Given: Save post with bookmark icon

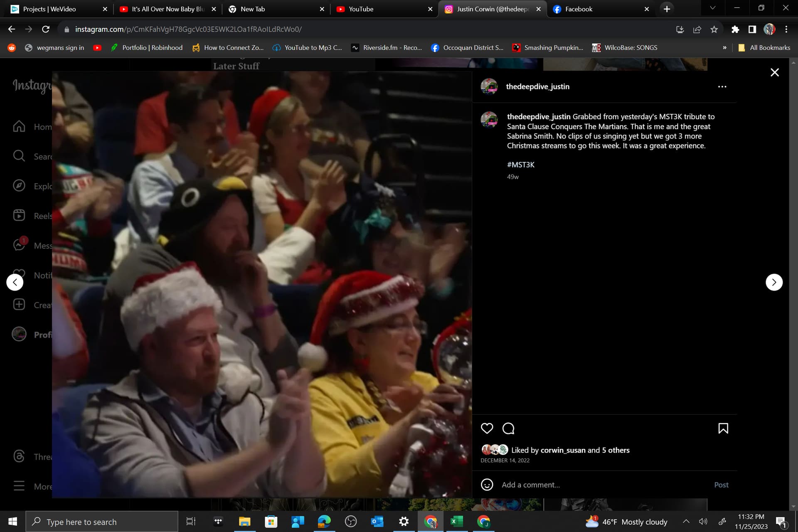Looking at the screenshot, I should pyautogui.click(x=723, y=428).
